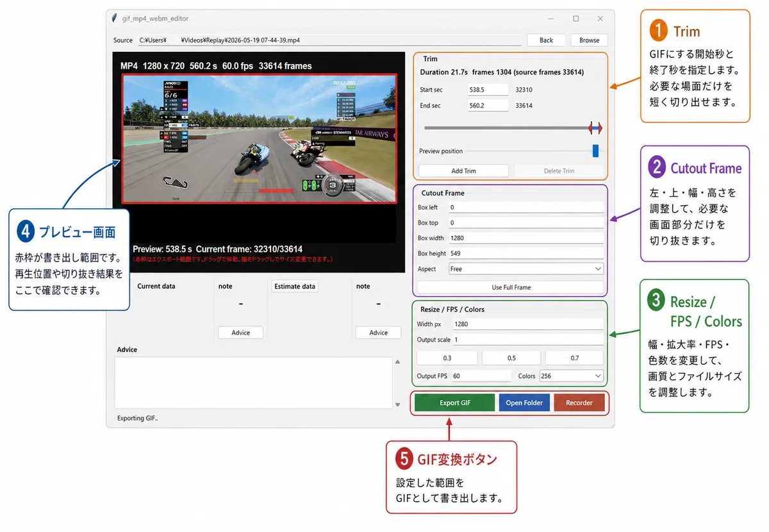Click the feather app icon in title bar
Image resolution: width=769 pixels, height=532 pixels.
tap(114, 19)
